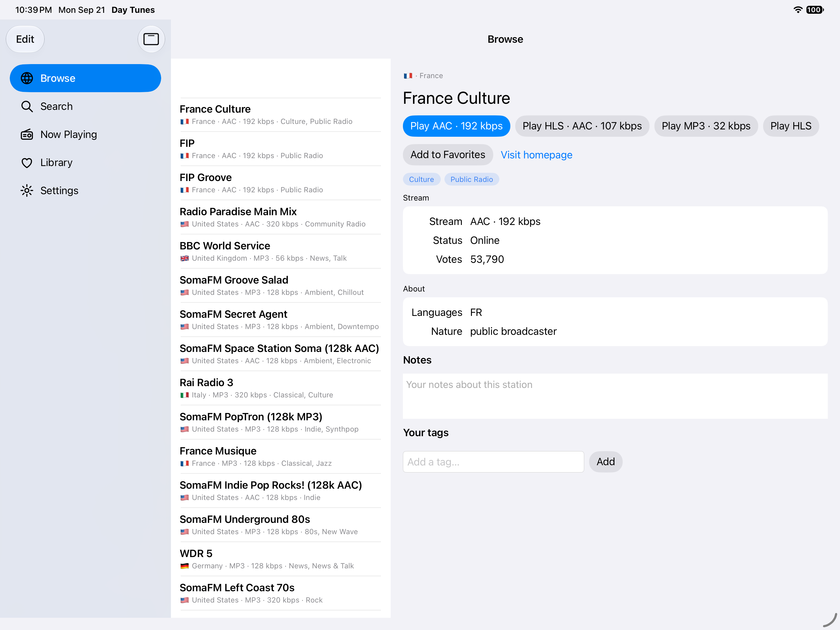Image resolution: width=840 pixels, height=630 pixels.
Task: Click the Mon Sep 21 date in status bar
Action: coord(81,10)
